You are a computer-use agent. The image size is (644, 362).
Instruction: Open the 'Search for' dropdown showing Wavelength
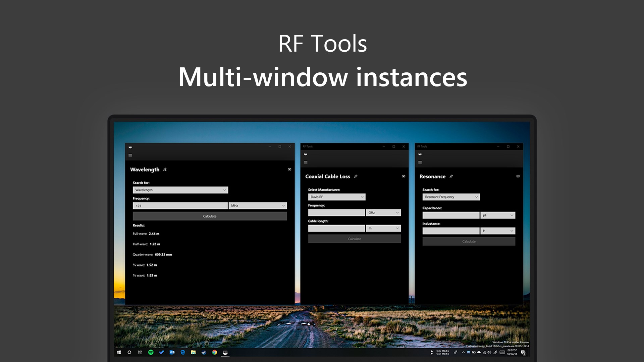tap(180, 190)
